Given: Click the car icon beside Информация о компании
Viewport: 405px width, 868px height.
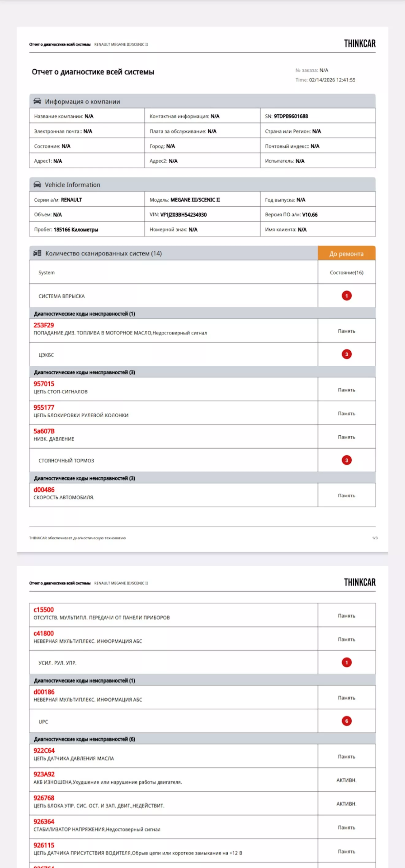Looking at the screenshot, I should pos(37,101).
